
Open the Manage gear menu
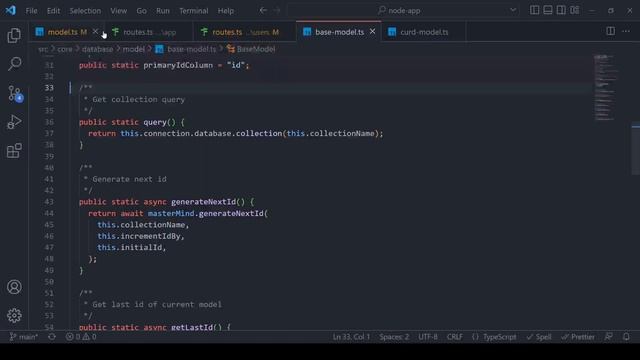pos(14,315)
